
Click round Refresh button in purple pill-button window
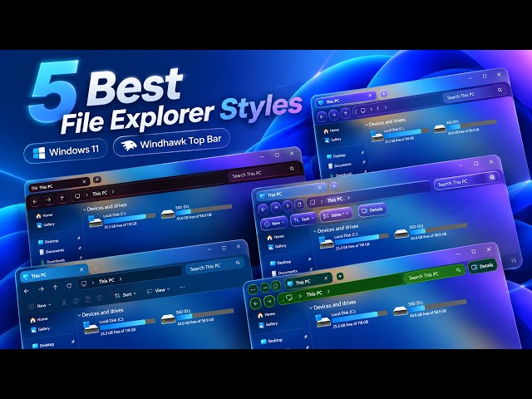pyautogui.click(x=299, y=204)
